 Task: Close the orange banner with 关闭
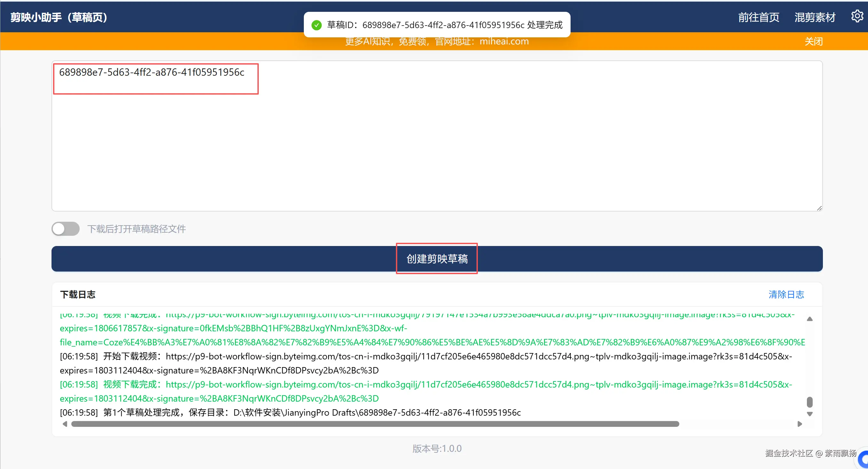[x=813, y=42]
